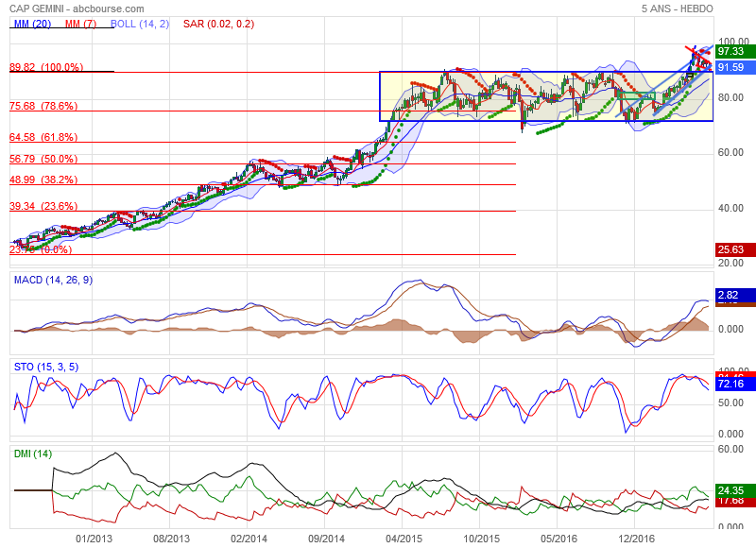Click the 48.99 (38.2%) Fibonacci level label
756x548 pixels.
pos(43,180)
